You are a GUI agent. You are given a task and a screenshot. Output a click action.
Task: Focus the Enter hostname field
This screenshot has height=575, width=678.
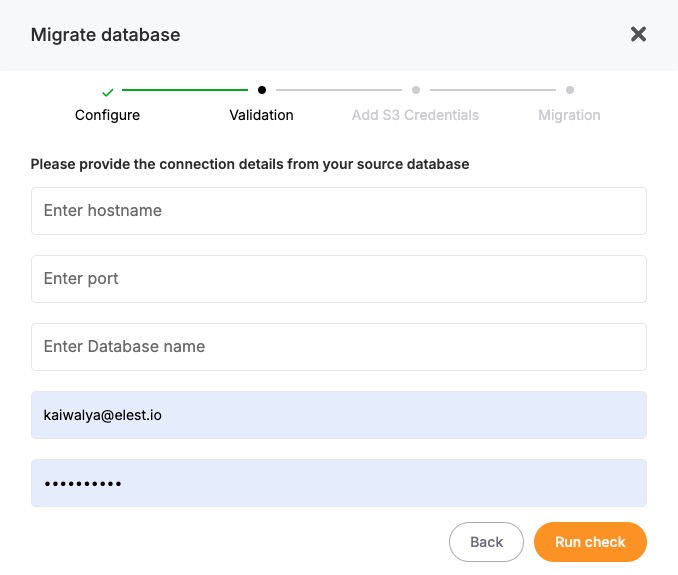tap(338, 211)
